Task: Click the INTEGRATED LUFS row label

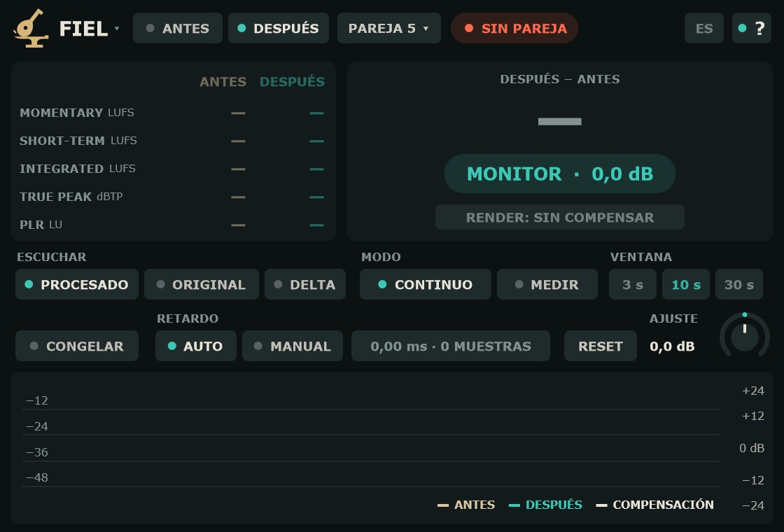Action: click(x=78, y=169)
